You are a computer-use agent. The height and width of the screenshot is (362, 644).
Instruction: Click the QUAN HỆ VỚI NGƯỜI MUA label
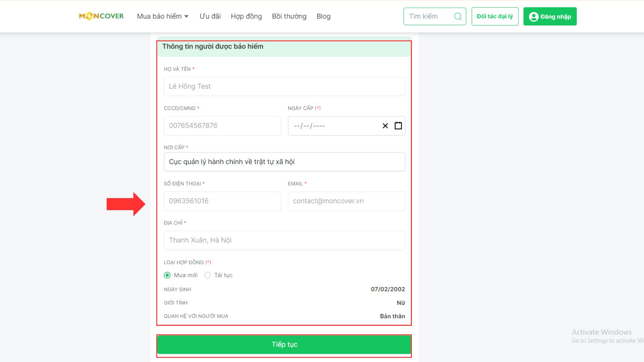pyautogui.click(x=196, y=316)
